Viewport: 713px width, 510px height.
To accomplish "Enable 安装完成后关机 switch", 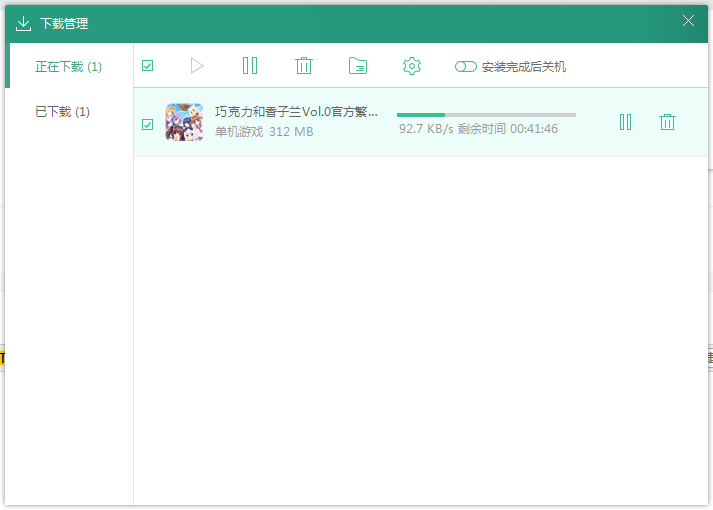I will 466,67.
